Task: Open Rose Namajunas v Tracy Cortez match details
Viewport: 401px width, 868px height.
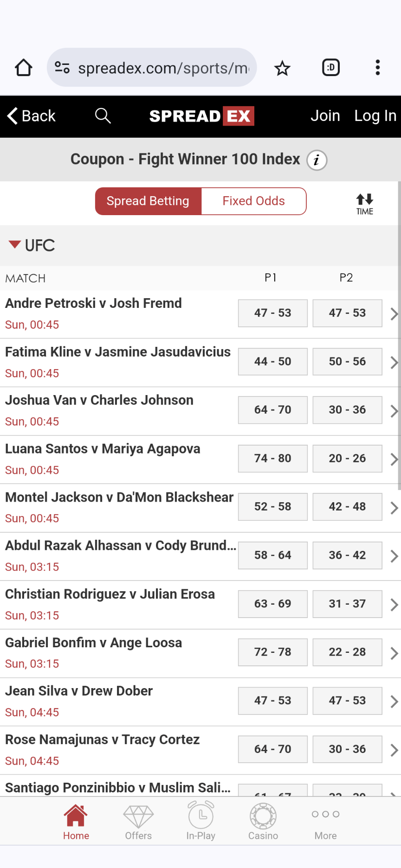Action: pyautogui.click(x=395, y=750)
